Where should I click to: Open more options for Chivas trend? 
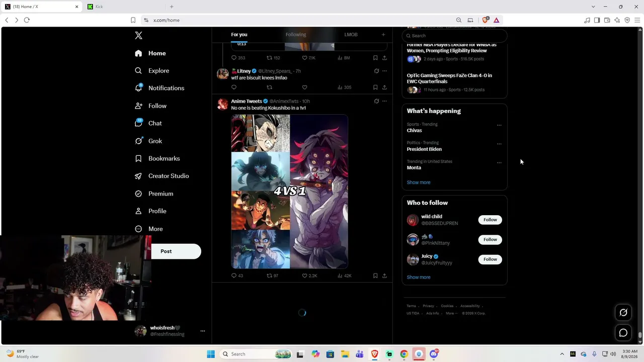point(499,125)
